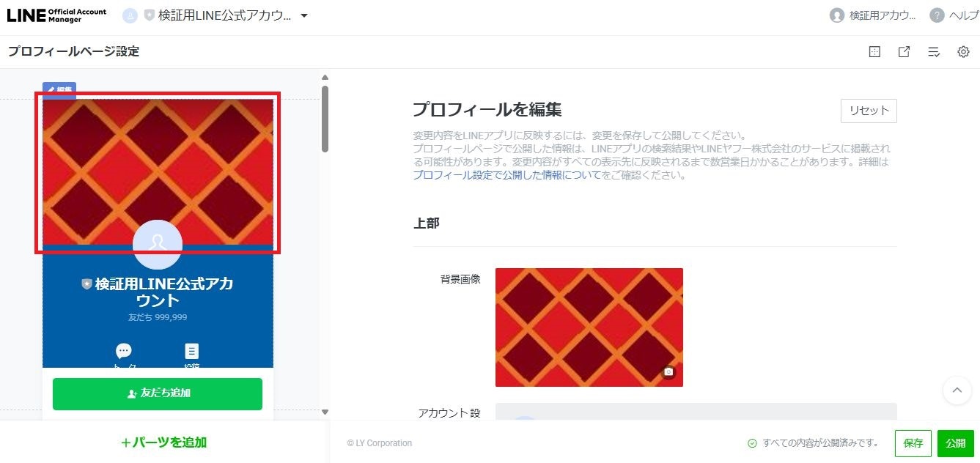980x463 pixels.
Task: Click the green 公開 publish button
Action: pos(955,443)
